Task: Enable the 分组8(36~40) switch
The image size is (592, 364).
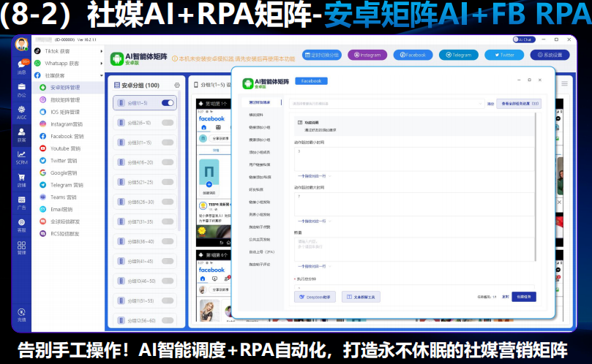Action: tap(168, 241)
